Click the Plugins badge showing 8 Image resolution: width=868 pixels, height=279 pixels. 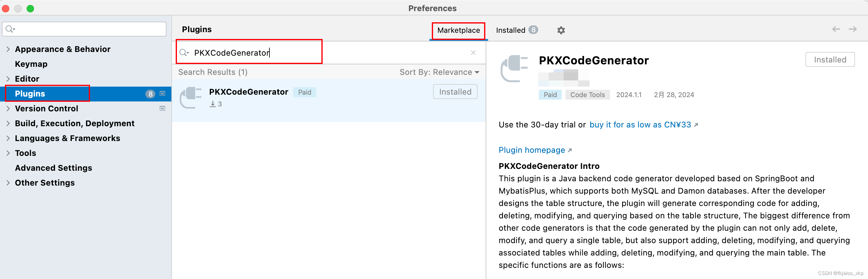click(x=150, y=94)
